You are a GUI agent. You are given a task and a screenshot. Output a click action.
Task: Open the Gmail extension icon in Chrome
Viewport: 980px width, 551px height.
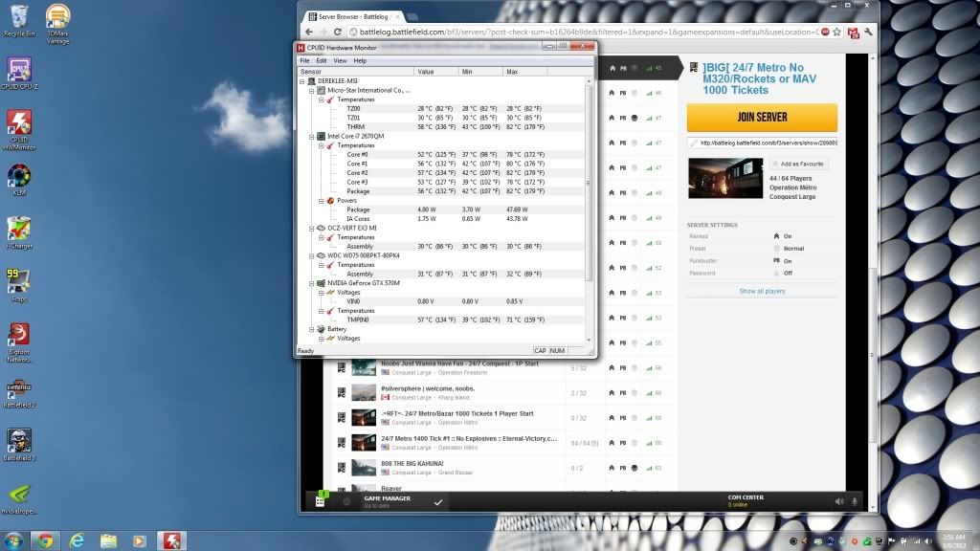tap(853, 33)
